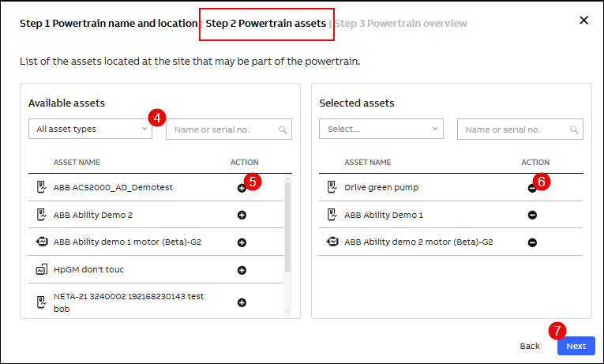Add ABB ACS2000_AD_Demotest to selected assets
This screenshot has height=364, width=604.
(242, 188)
